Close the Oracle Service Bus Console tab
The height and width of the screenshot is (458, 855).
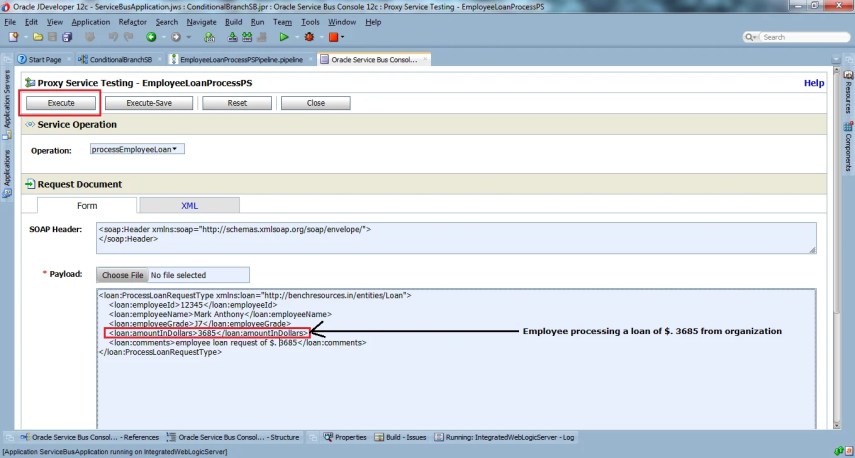pyautogui.click(x=425, y=59)
